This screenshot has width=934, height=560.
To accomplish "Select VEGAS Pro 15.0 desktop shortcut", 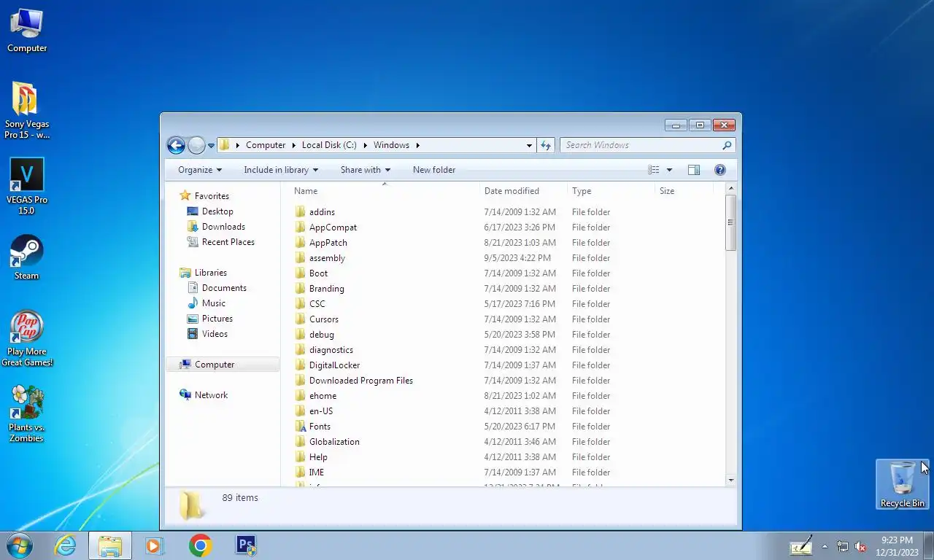I will tap(27, 187).
